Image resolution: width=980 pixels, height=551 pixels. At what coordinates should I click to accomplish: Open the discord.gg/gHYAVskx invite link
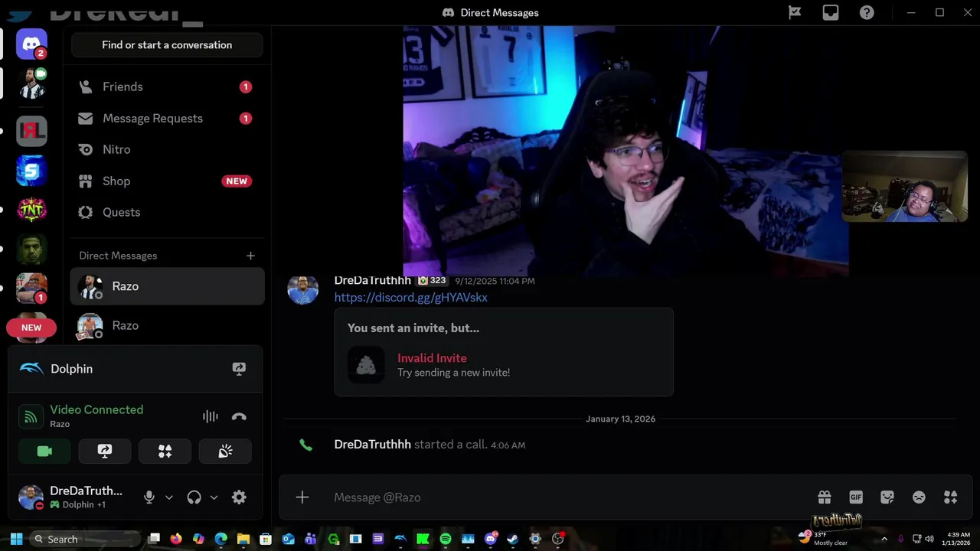410,297
